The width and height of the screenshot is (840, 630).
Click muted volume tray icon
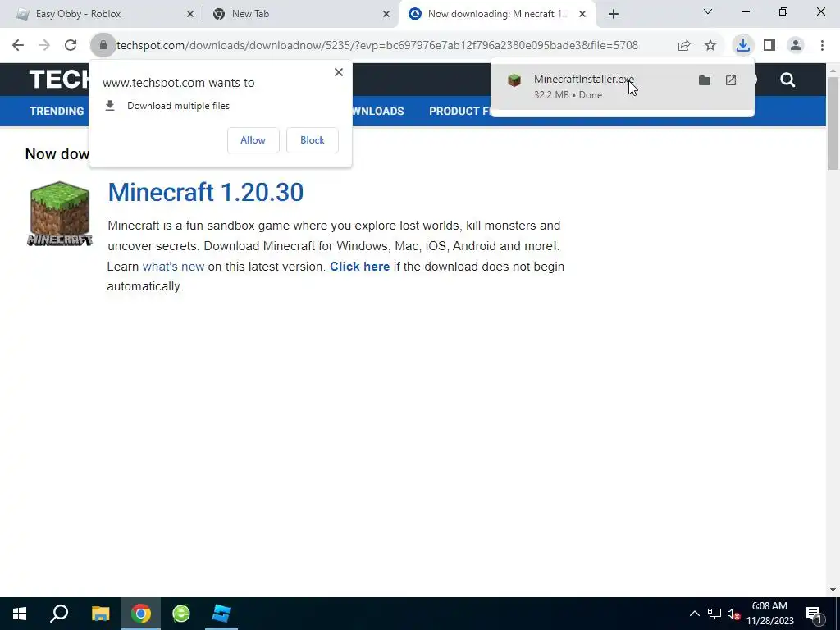[733, 614]
